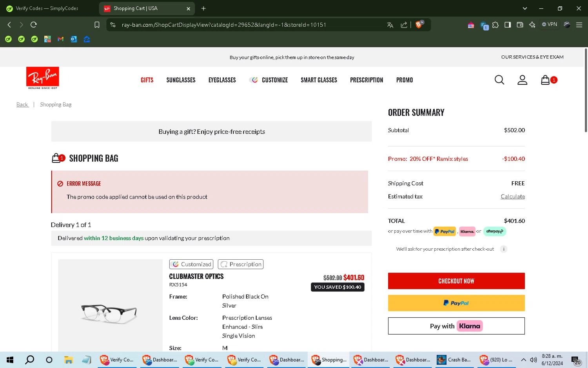Click Pay with Klarna button
588x368 pixels.
click(x=456, y=326)
